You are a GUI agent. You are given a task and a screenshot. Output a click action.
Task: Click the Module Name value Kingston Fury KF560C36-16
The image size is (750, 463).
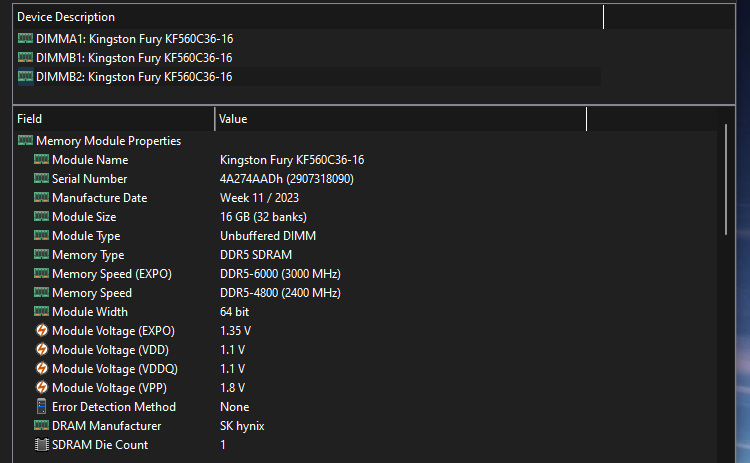pyautogui.click(x=292, y=160)
